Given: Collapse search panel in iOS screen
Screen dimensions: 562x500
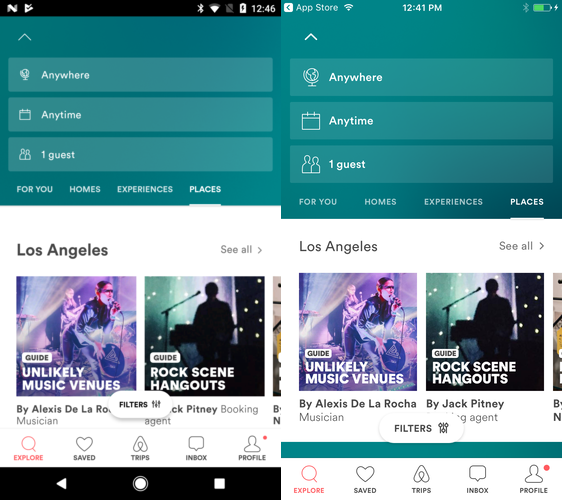Looking at the screenshot, I should click(x=311, y=37).
